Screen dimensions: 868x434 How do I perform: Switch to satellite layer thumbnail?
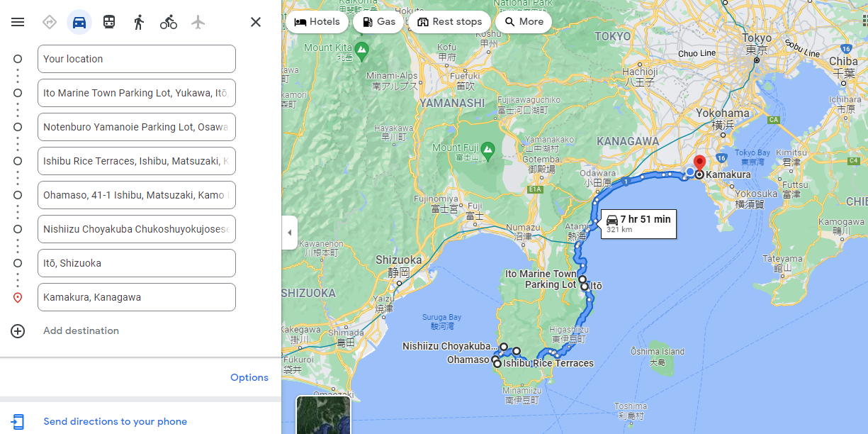click(323, 415)
